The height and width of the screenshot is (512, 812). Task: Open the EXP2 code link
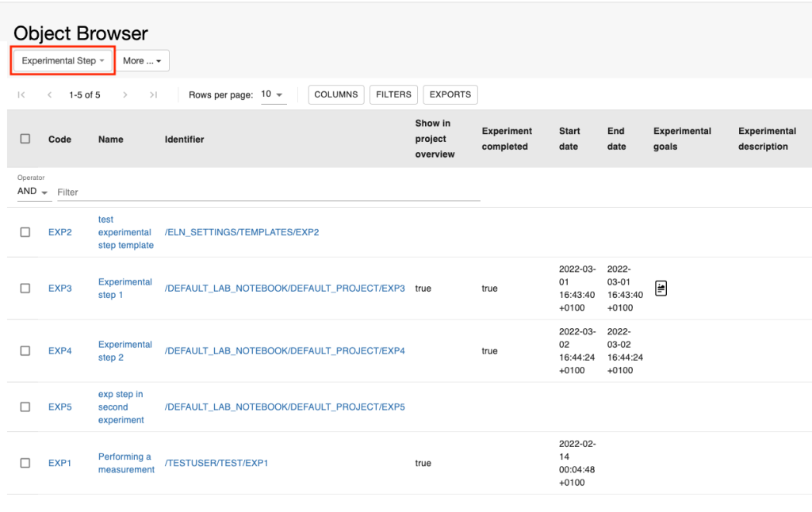(60, 232)
